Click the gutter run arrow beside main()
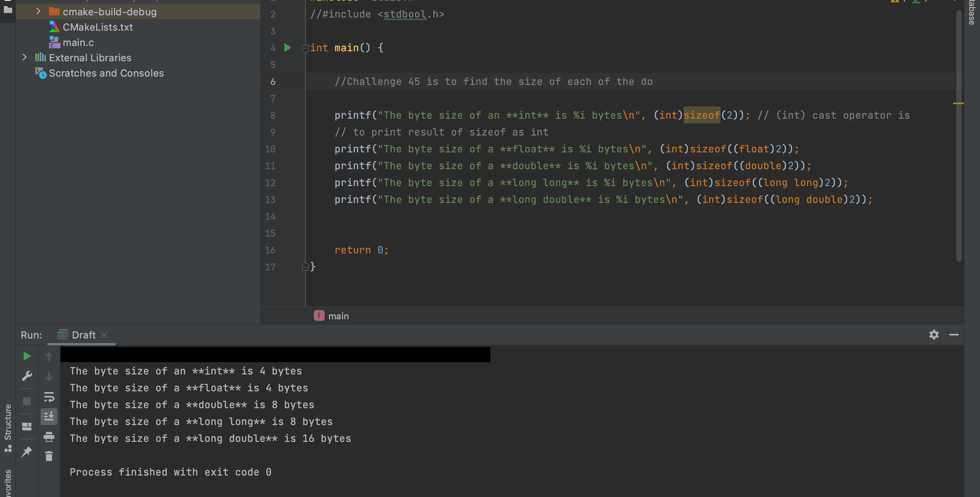Viewport: 980px width, 497px height. [287, 48]
